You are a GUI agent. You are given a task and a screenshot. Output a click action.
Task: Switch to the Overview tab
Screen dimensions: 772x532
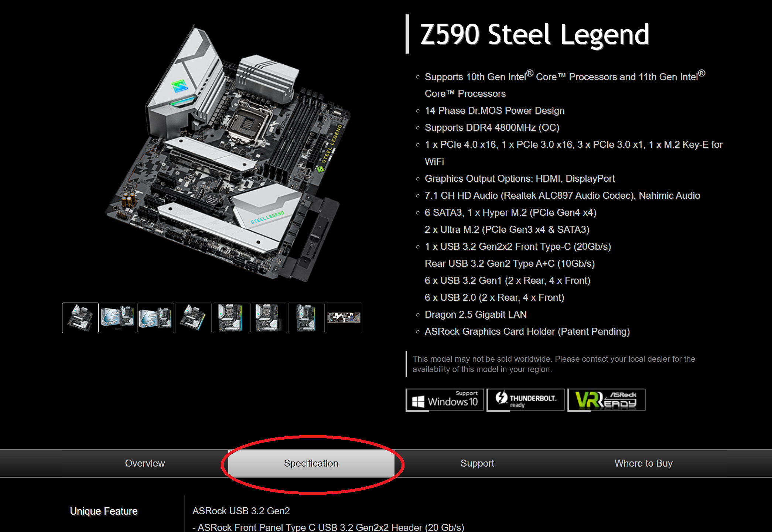(x=145, y=463)
